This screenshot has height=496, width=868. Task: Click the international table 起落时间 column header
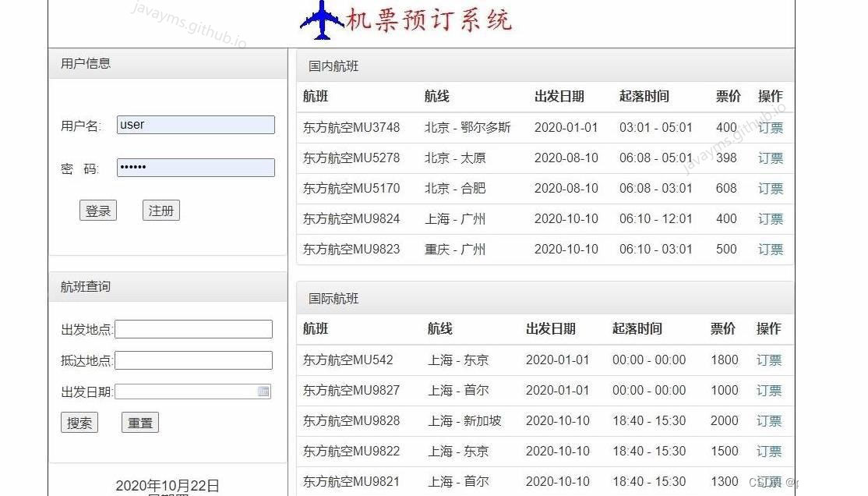637,328
